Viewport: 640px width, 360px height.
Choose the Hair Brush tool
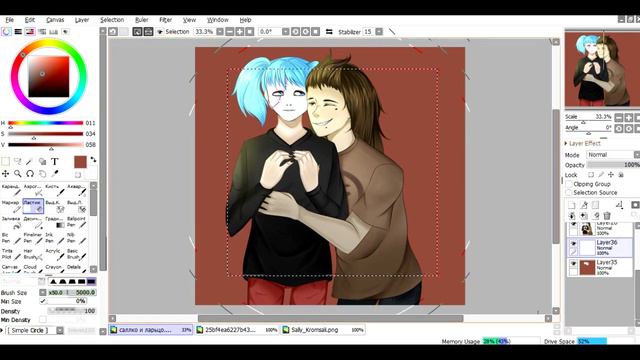point(33,254)
